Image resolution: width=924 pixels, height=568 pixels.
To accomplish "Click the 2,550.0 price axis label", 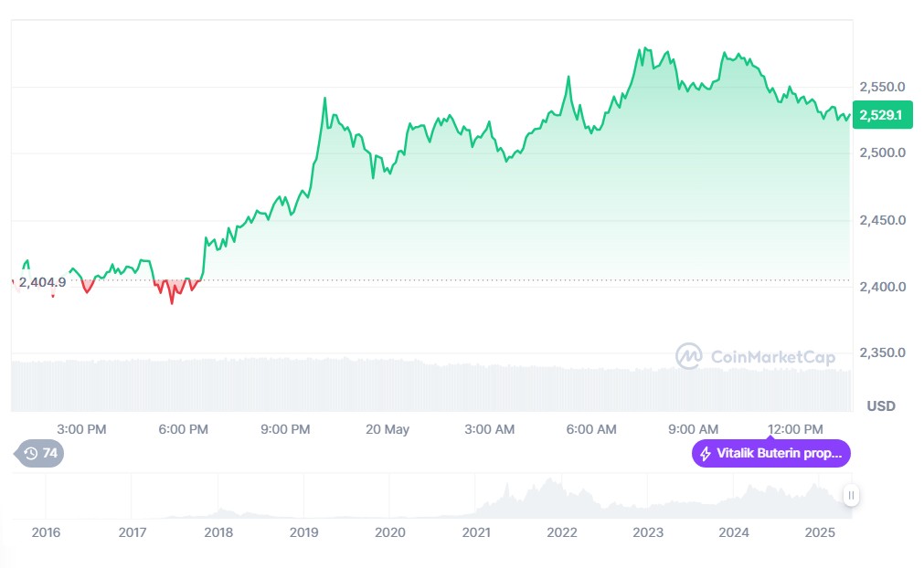I will click(x=882, y=87).
